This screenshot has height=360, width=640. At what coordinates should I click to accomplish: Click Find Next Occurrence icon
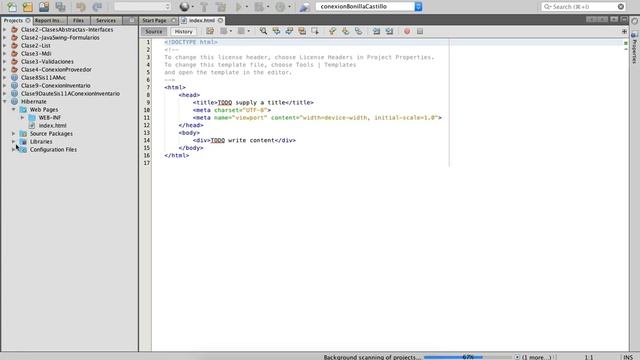289,31
